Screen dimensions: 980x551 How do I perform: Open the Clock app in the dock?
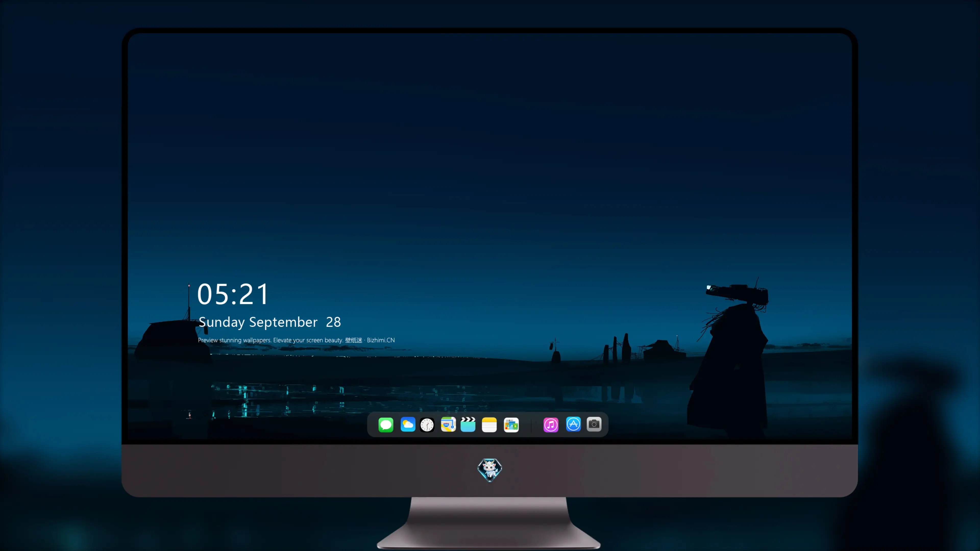point(427,425)
